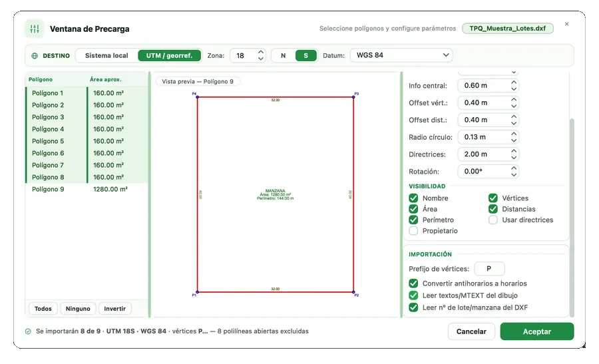Click the Ninguno button
The width and height of the screenshot is (599, 364).
(x=78, y=309)
